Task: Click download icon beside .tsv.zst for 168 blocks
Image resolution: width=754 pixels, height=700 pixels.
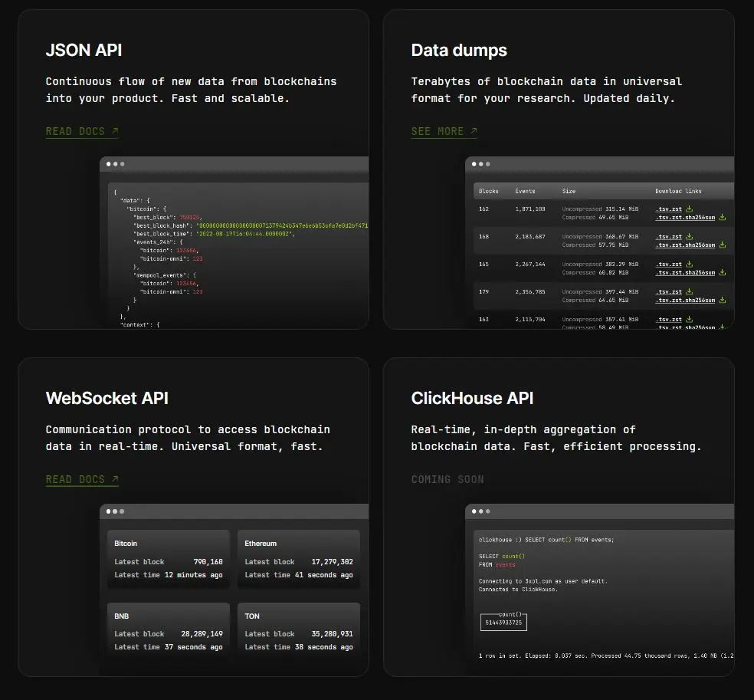Action: [x=689, y=236]
